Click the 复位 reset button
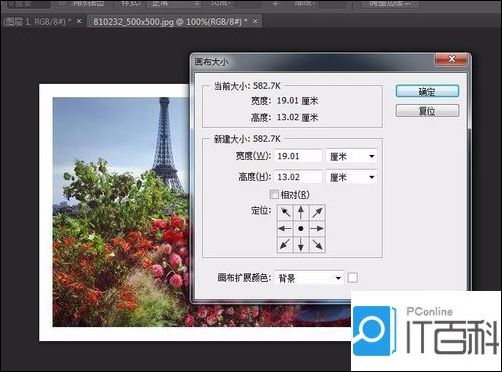This screenshot has width=502, height=372. tap(427, 111)
